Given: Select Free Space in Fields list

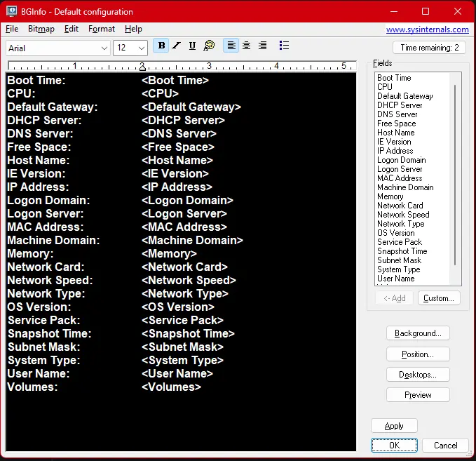Looking at the screenshot, I should pyautogui.click(x=397, y=123).
